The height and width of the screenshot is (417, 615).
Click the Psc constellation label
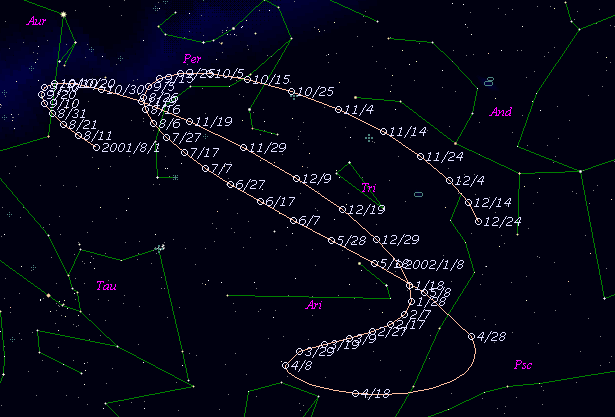[523, 364]
